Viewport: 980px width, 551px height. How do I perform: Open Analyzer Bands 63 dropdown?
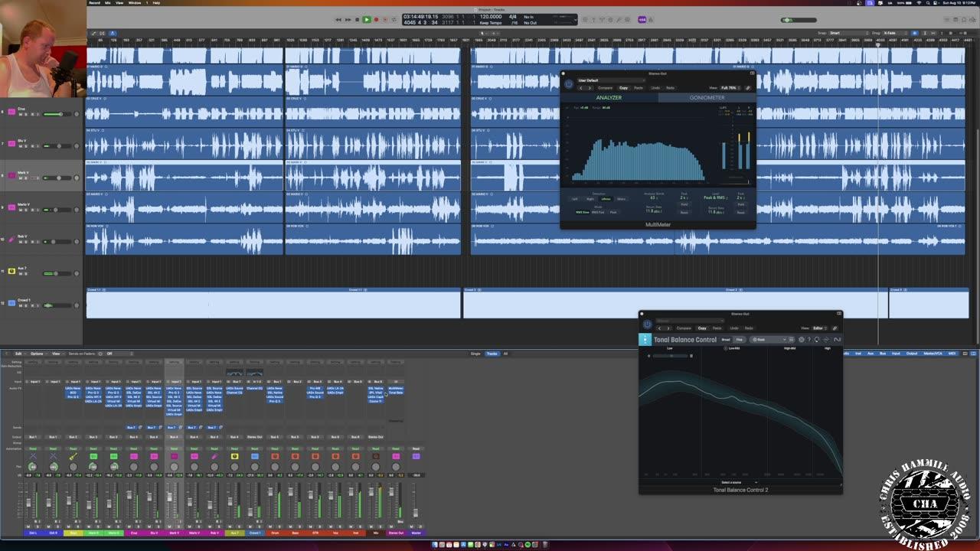654,197
